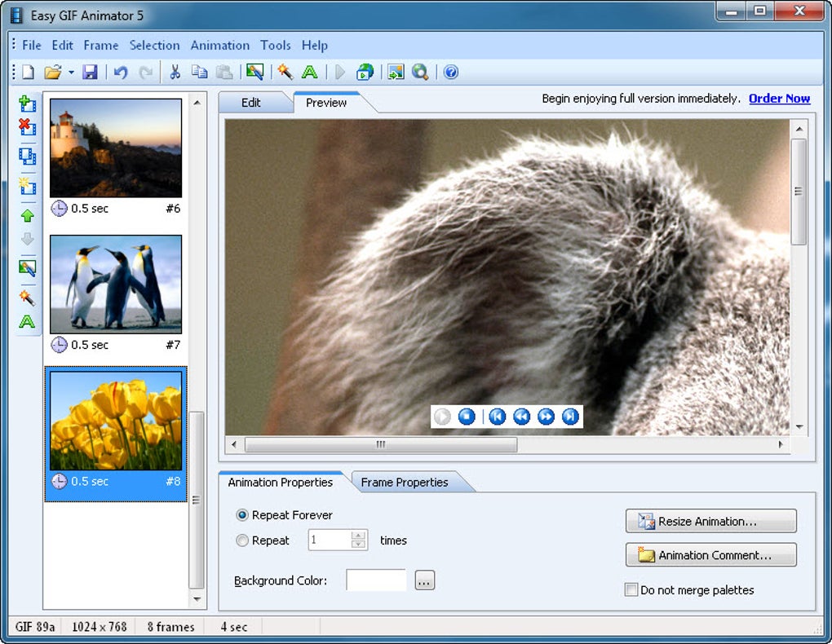Click the Insert frame plus icon in sidebar
Viewport: 832px width, 644px height.
click(27, 104)
